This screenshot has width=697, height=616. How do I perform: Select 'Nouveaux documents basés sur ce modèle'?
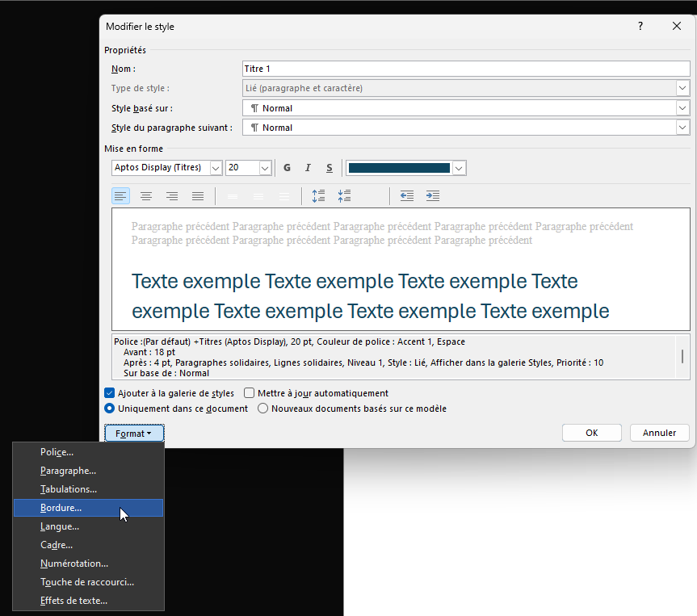point(263,409)
